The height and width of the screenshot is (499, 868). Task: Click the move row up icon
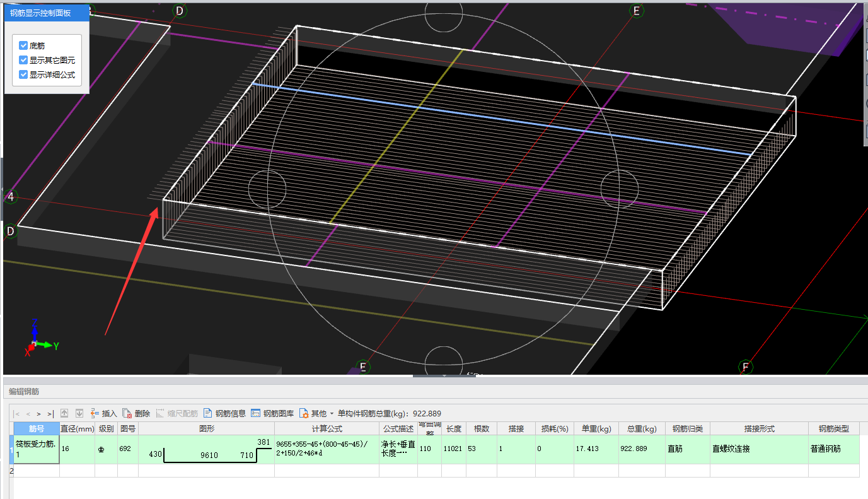64,414
